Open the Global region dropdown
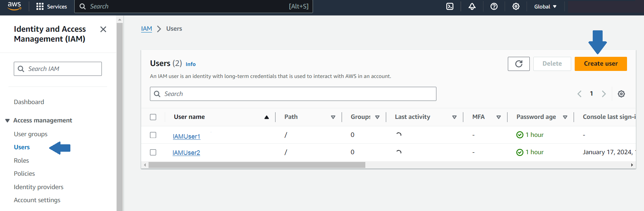The height and width of the screenshot is (211, 644). [545, 6]
